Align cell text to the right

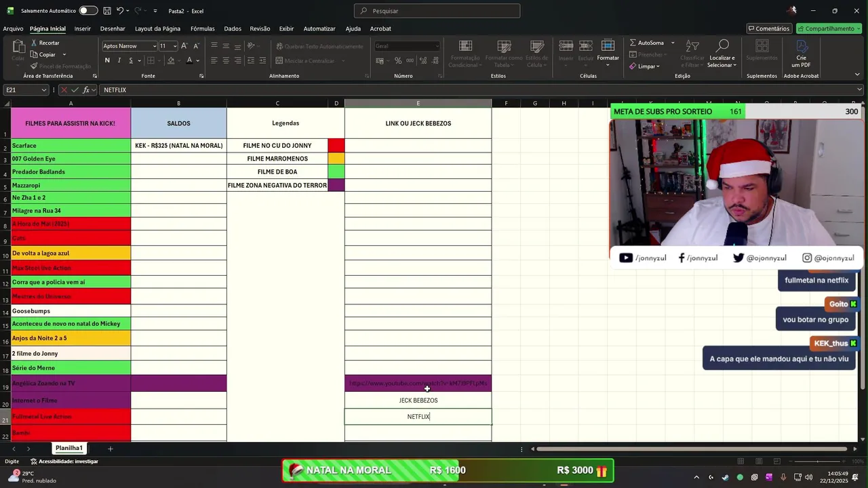coord(237,60)
